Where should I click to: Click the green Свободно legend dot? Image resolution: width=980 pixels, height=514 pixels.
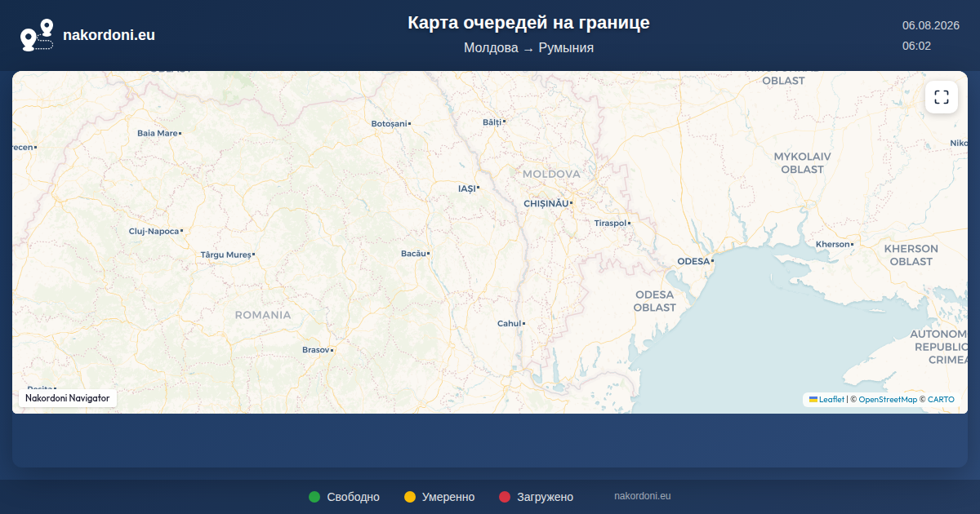[314, 497]
